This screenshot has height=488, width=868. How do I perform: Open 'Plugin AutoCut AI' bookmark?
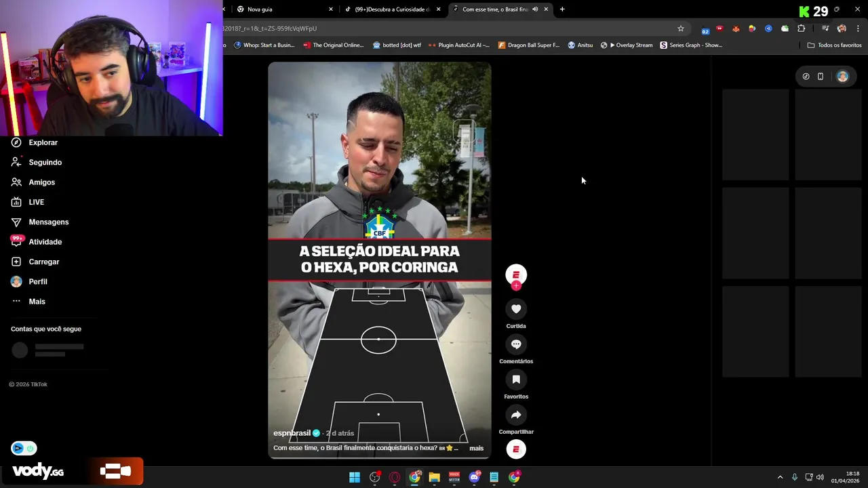[459, 45]
